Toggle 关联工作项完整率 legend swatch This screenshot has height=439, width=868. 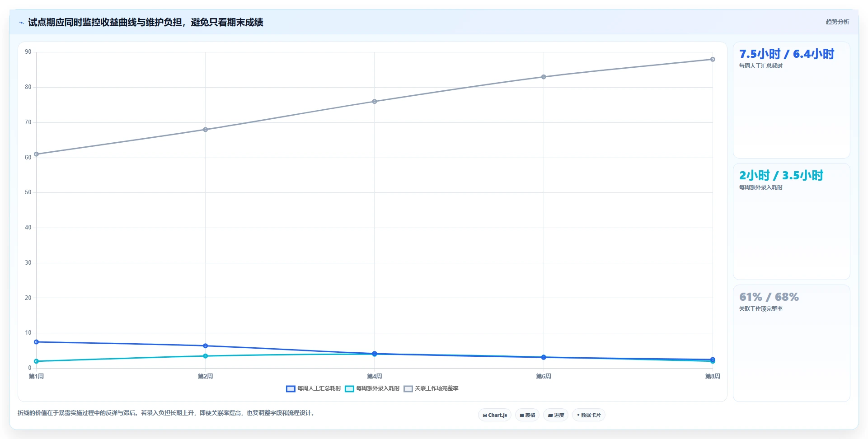coord(408,389)
